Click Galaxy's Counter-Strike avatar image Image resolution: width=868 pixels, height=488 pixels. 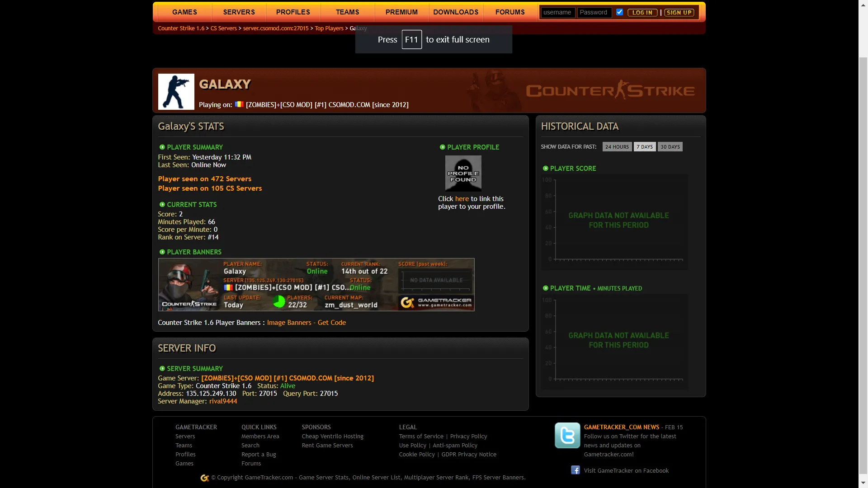[176, 92]
